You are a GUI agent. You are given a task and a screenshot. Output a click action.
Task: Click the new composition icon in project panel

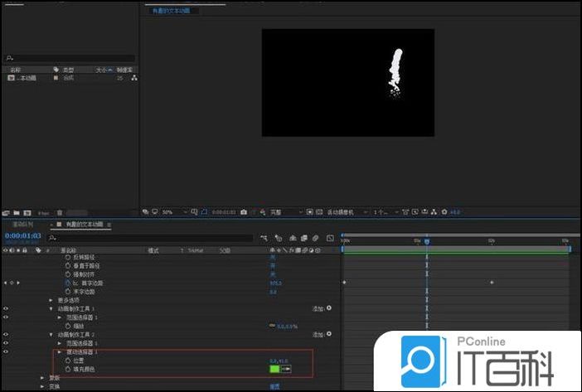(27, 212)
